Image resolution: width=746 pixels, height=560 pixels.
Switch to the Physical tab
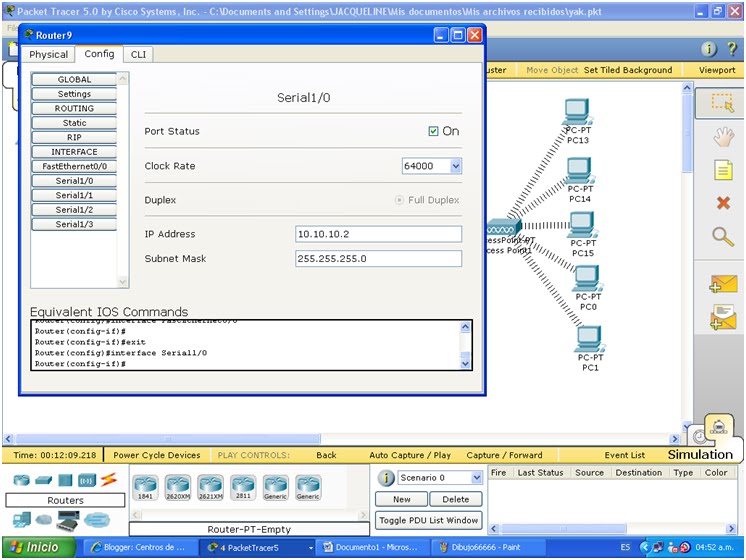click(x=49, y=54)
